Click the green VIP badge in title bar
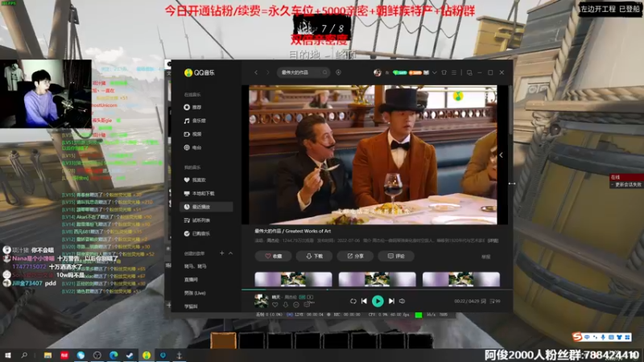The height and width of the screenshot is (362, 644). (x=399, y=72)
